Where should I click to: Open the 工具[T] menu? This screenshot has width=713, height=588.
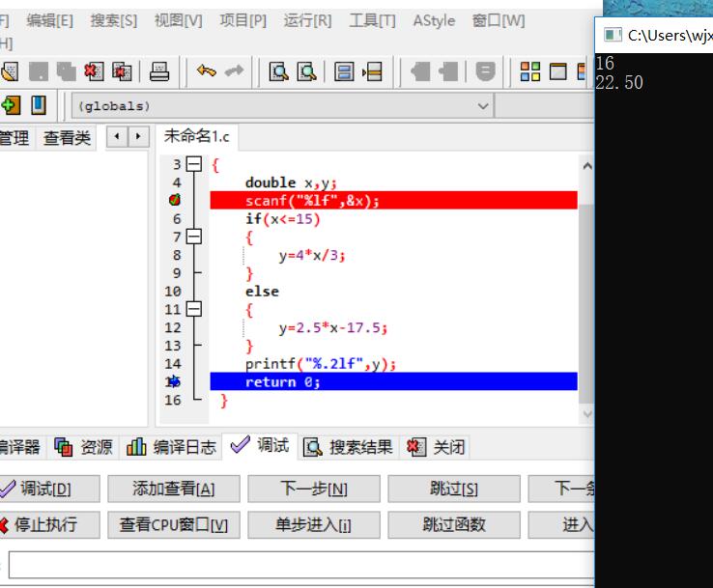pyautogui.click(x=372, y=20)
